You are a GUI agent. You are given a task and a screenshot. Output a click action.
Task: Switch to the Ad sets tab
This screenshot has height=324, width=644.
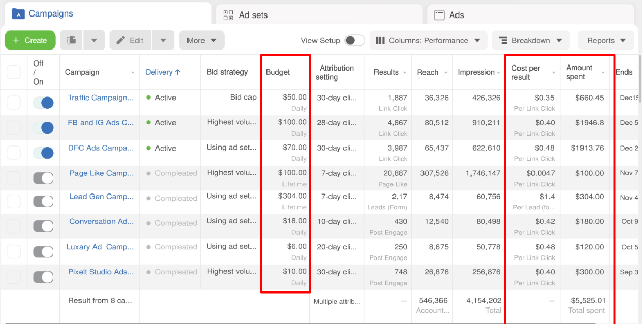pyautogui.click(x=253, y=15)
